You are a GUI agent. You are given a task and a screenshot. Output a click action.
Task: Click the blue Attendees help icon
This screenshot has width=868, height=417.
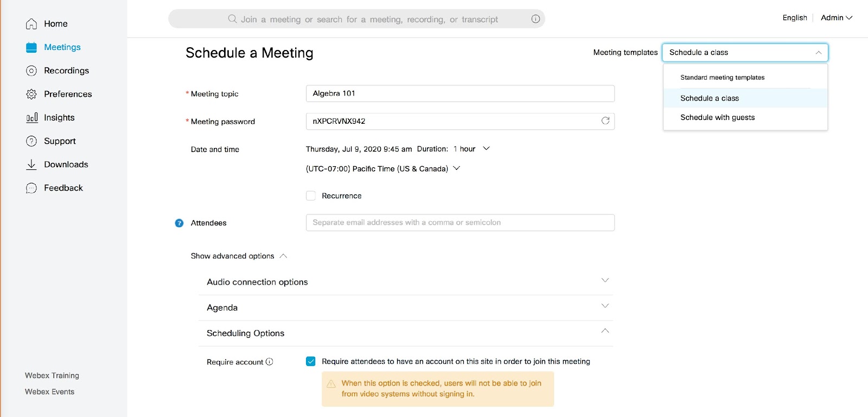179,223
